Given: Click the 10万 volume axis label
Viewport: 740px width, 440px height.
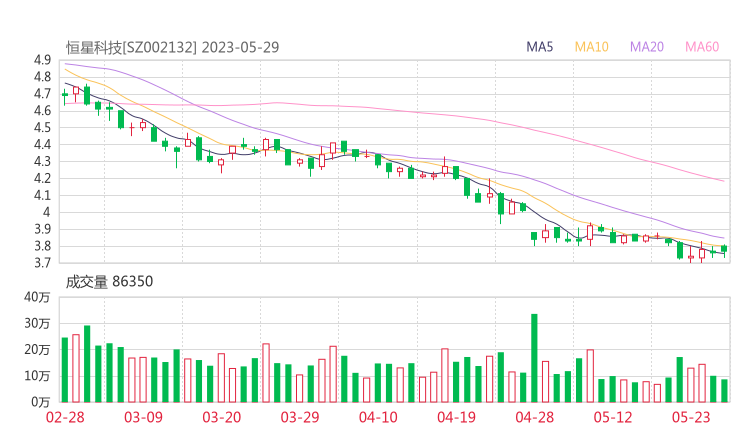Looking at the screenshot, I should (x=37, y=376).
